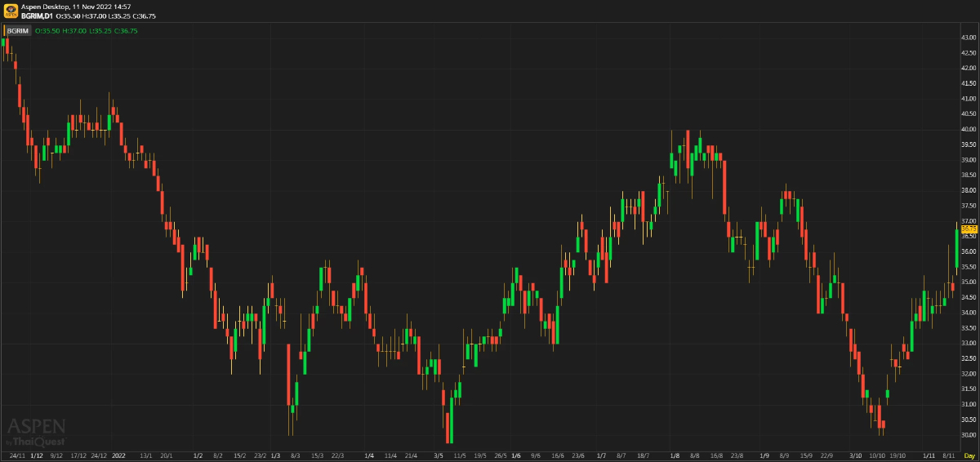Screen dimensions: 980x462
Task: Click the 42.00 price axis label
Action: tap(969, 68)
